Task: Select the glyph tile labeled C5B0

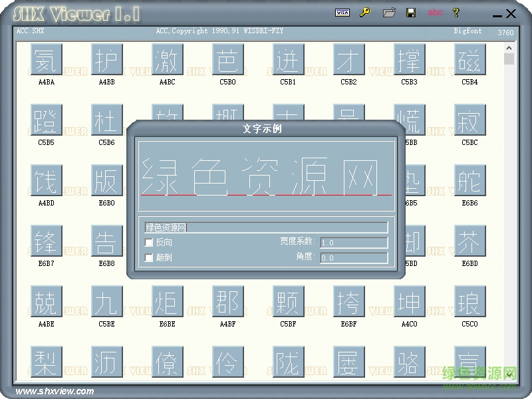Action: 227,59
